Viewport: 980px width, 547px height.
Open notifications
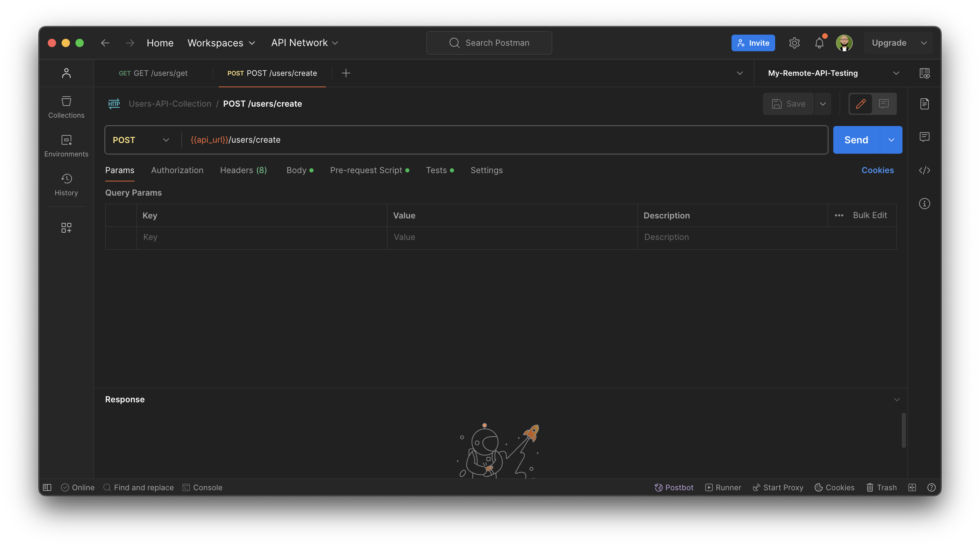(x=819, y=43)
